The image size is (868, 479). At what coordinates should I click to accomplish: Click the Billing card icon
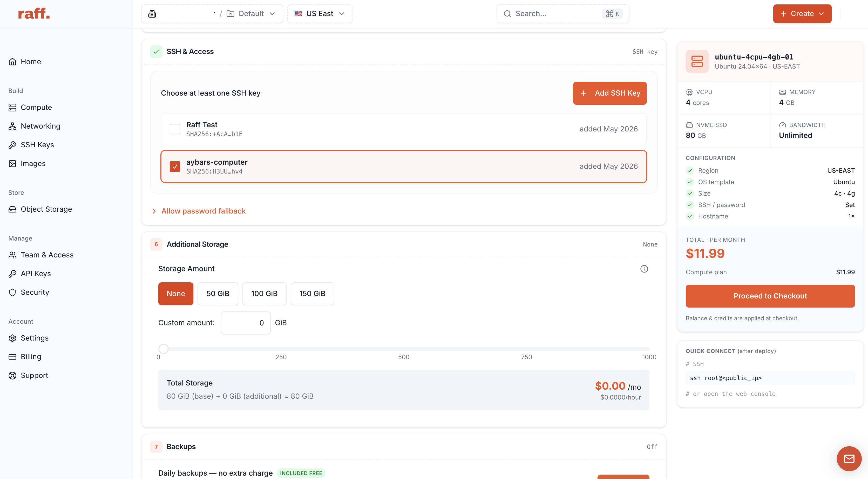click(x=12, y=357)
